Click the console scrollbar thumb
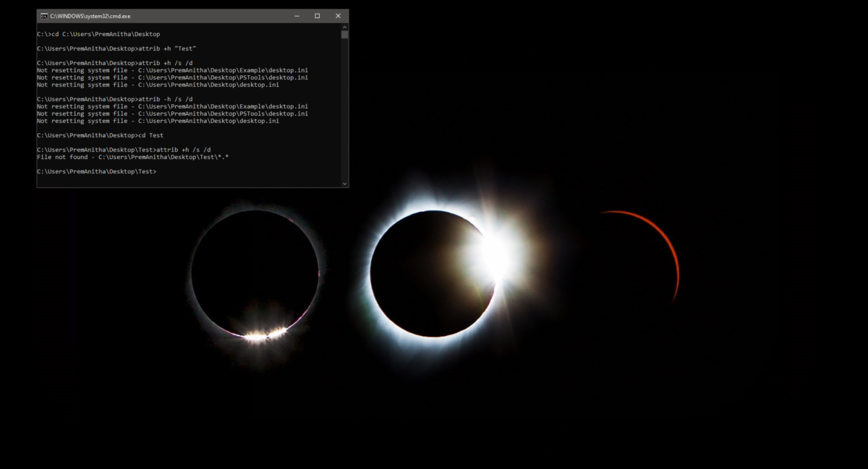Image resolution: width=868 pixels, height=469 pixels. [344, 34]
